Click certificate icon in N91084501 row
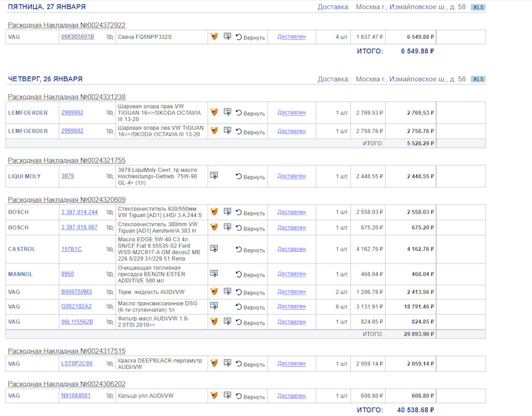 tap(227, 395)
